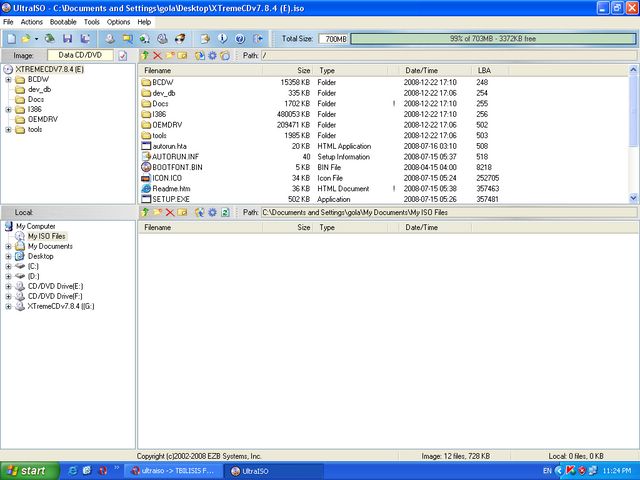The height and width of the screenshot is (480, 640).
Task: Click the Save As toolbar icon
Action: [85, 39]
